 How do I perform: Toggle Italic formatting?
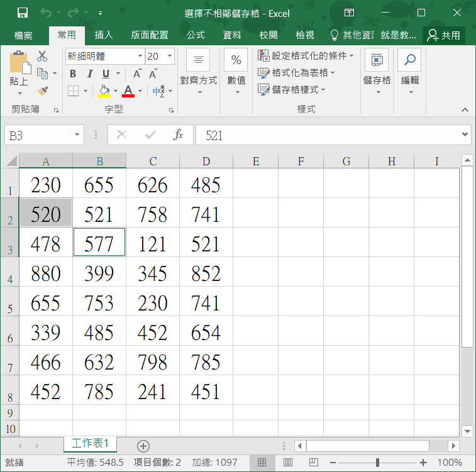point(90,74)
